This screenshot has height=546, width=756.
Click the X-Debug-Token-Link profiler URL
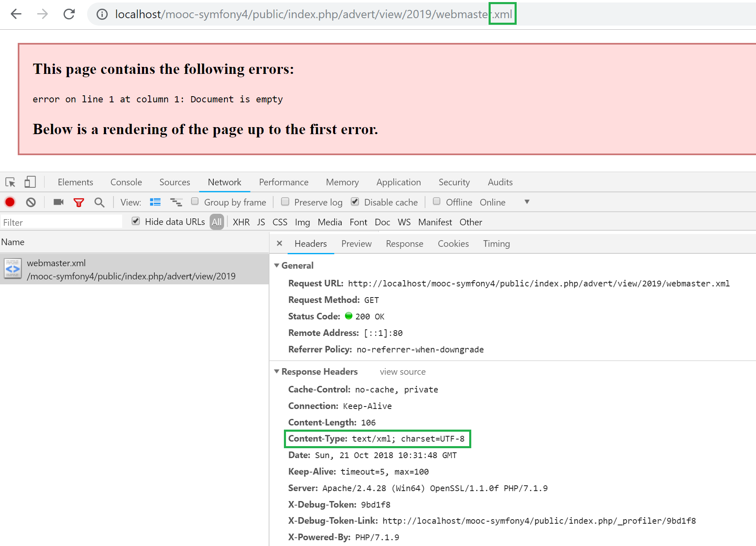(x=539, y=521)
